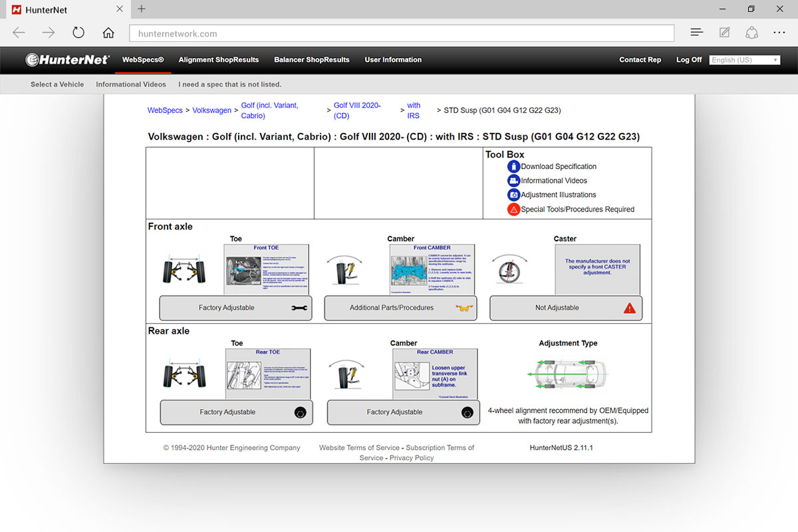798x532 pixels.
Task: Open the English (US) language dropdown
Action: [x=744, y=59]
